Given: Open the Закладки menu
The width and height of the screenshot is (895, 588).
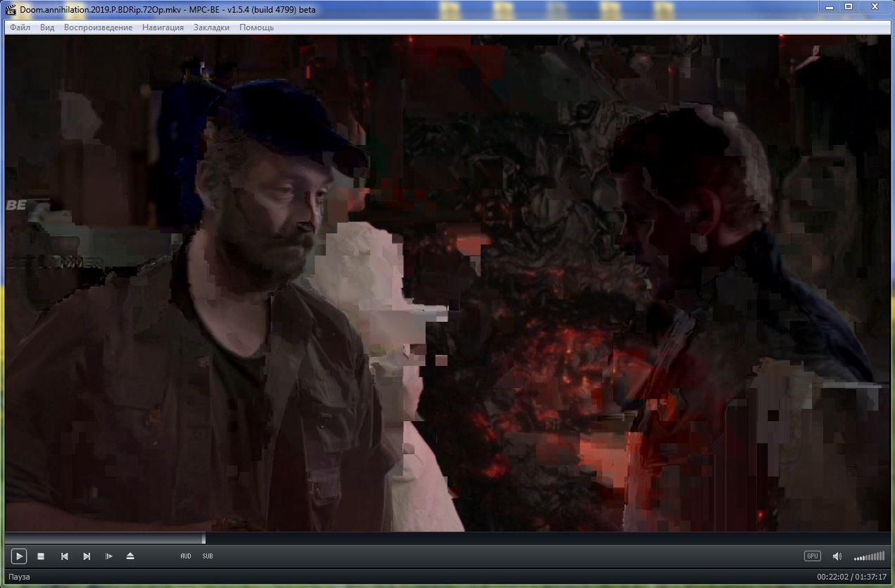Looking at the screenshot, I should coord(211,27).
